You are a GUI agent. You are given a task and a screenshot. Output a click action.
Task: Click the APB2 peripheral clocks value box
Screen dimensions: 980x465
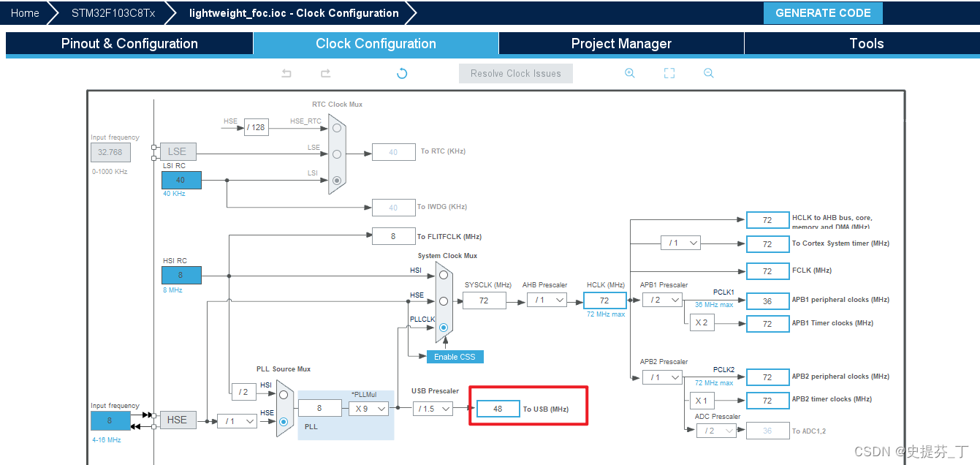pos(767,377)
